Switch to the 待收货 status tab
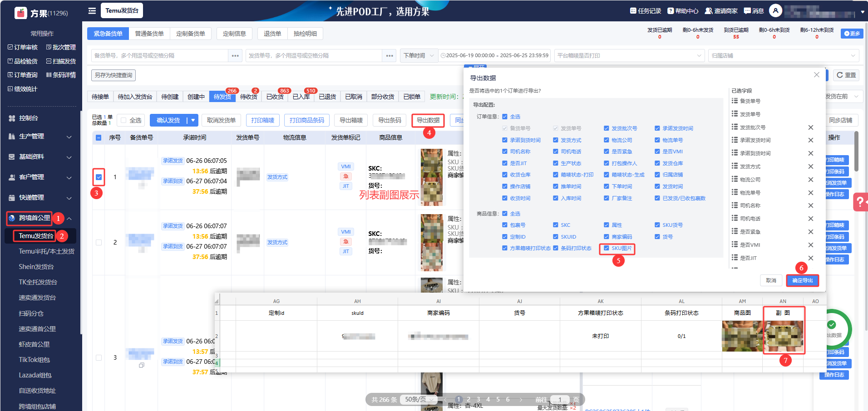 [x=248, y=97]
